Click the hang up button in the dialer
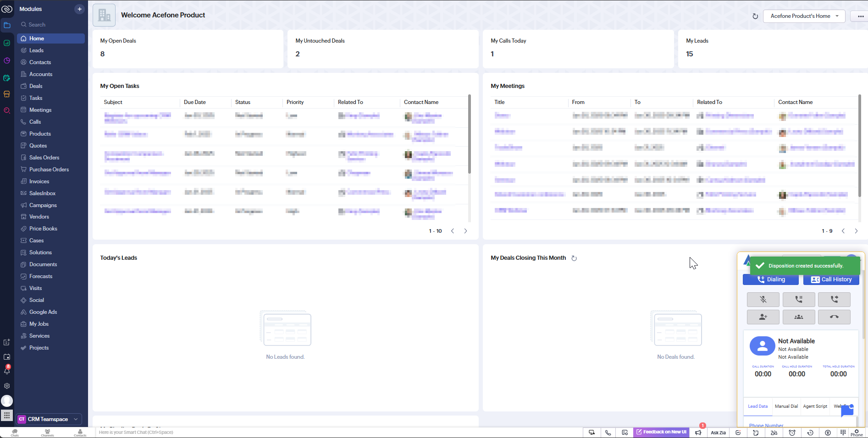 click(834, 317)
